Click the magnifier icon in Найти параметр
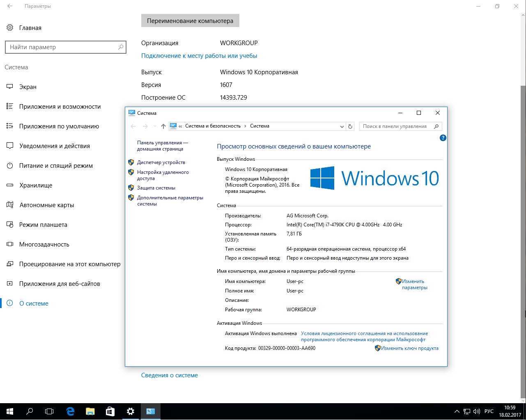 tap(121, 47)
